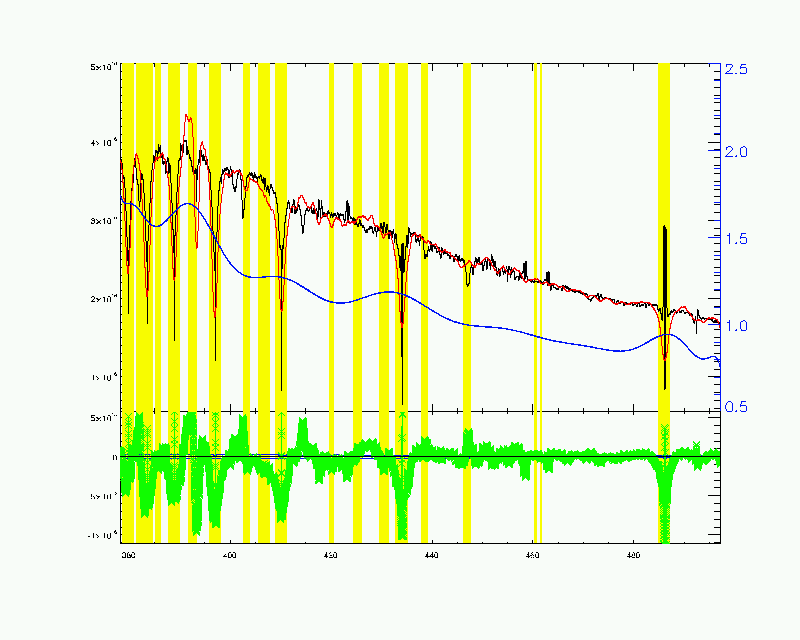The image size is (800, 640).
Task: Click the blue "0.5" right-axis label
Action: pos(735,407)
